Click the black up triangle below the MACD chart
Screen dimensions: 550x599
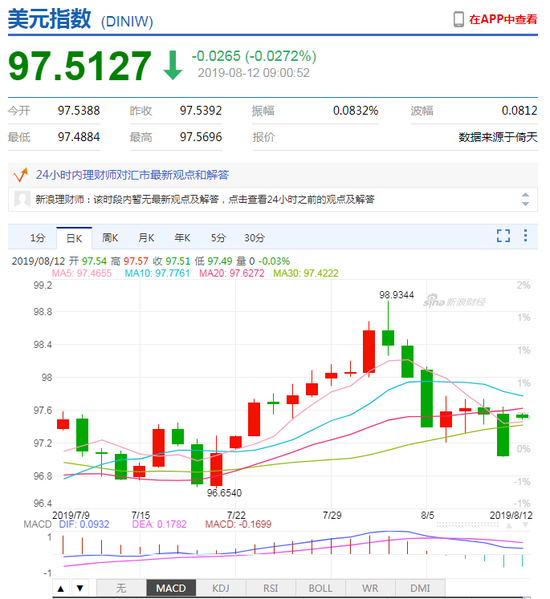tap(61, 588)
